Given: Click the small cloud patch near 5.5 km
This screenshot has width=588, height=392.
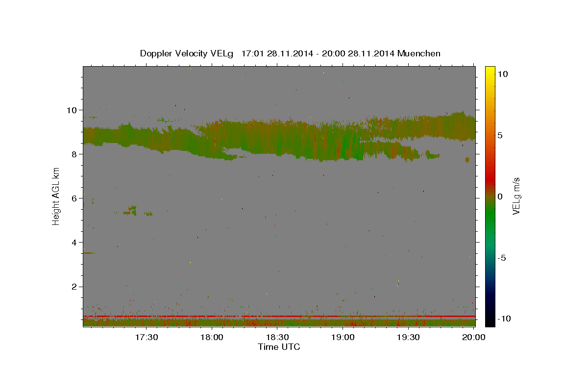Looking at the screenshot, I should click(x=131, y=210).
